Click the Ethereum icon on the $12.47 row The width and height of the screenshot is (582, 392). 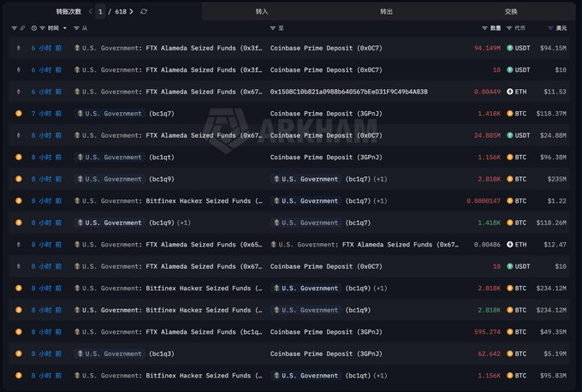19,245
